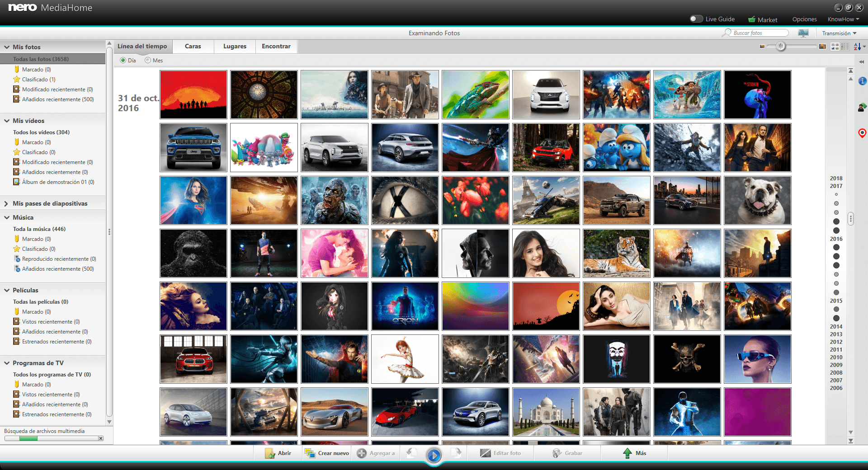This screenshot has height=470, width=868.
Task: Open the Transmisión dropdown
Action: click(x=839, y=33)
